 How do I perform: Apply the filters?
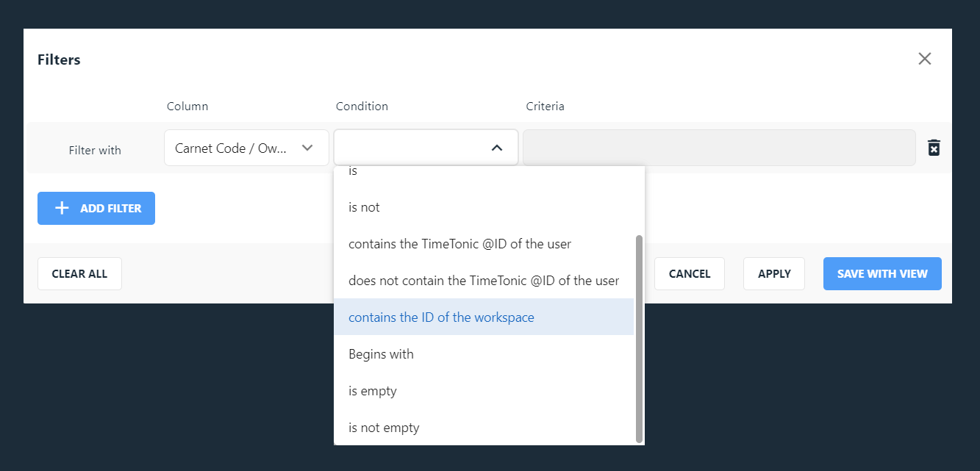coord(773,274)
